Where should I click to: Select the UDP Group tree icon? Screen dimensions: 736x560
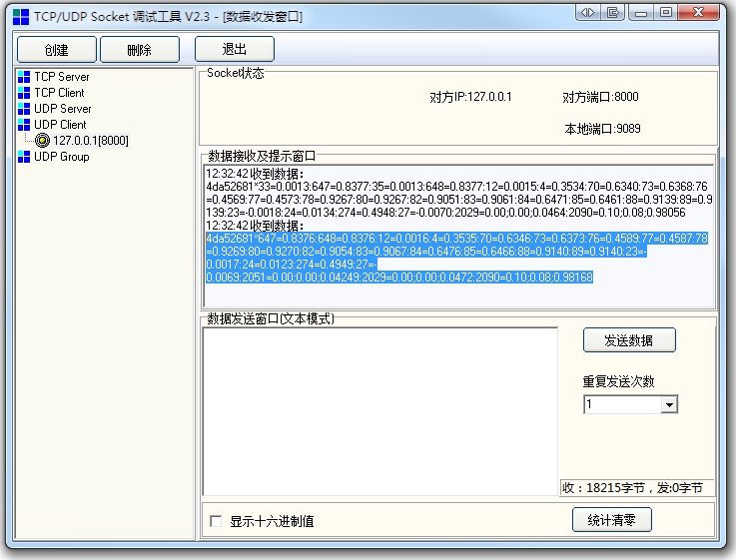point(24,157)
